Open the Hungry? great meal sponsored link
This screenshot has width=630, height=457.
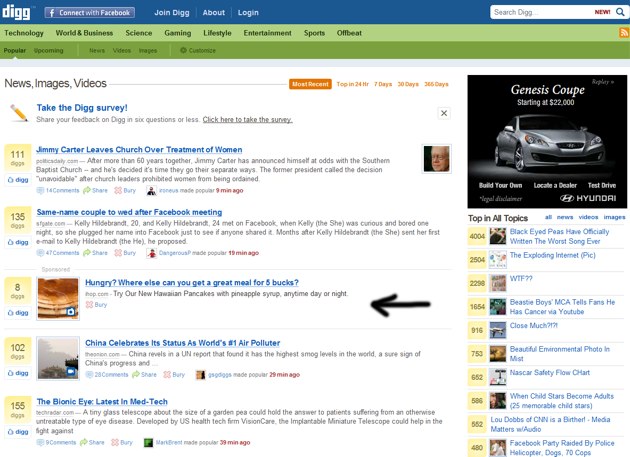192,283
